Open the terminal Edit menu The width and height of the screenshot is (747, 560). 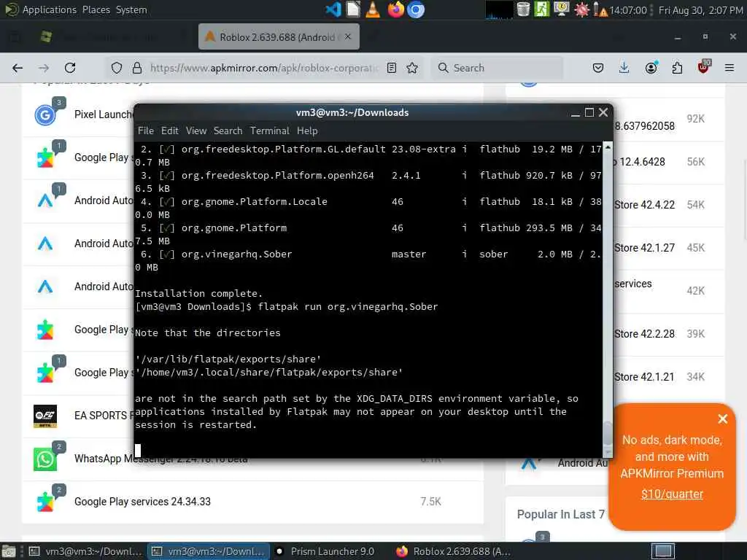point(169,131)
